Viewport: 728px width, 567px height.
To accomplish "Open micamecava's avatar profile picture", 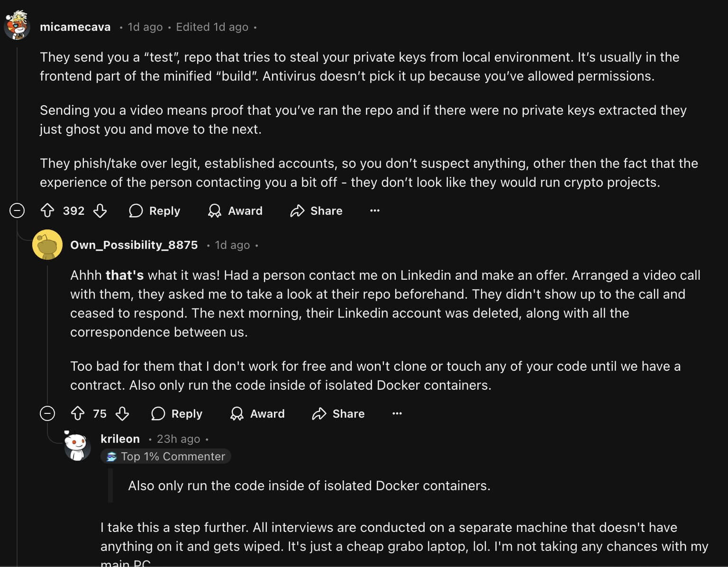I will [x=17, y=26].
